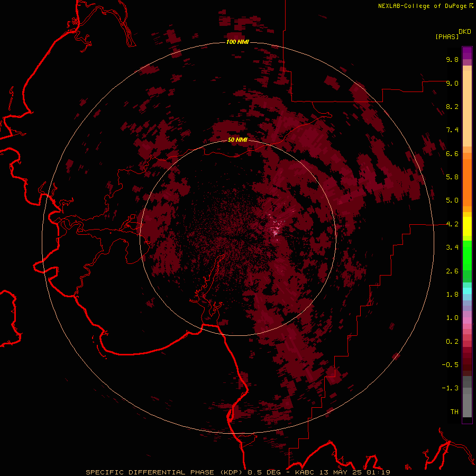The image size is (476, 476).
Task: Click the -1.3 scale value
Action: click(x=450, y=388)
